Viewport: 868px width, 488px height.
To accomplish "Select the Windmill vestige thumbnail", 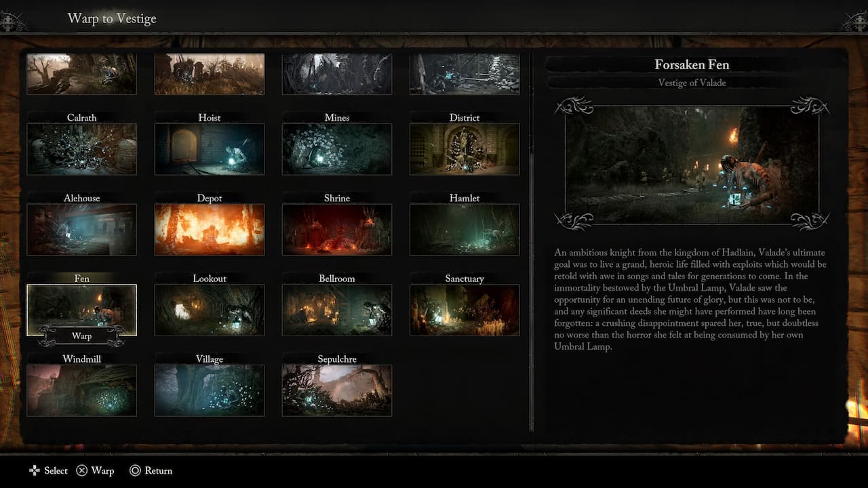I will 81,390.
